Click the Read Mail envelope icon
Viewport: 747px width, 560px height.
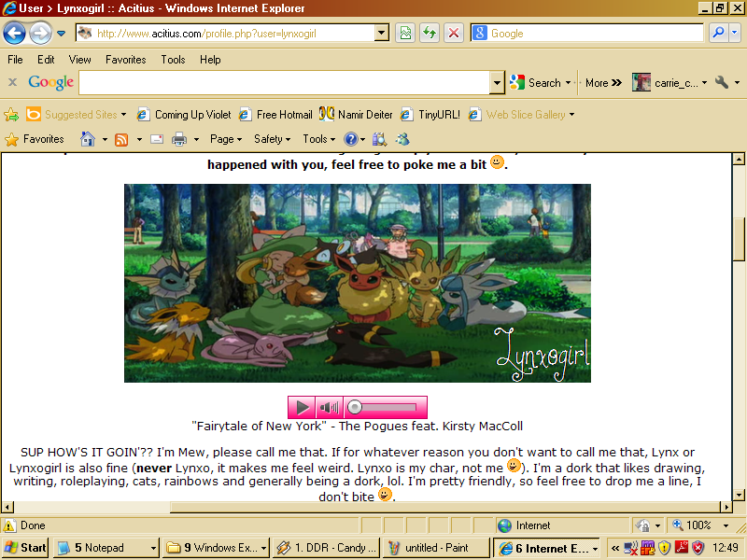pos(156,139)
